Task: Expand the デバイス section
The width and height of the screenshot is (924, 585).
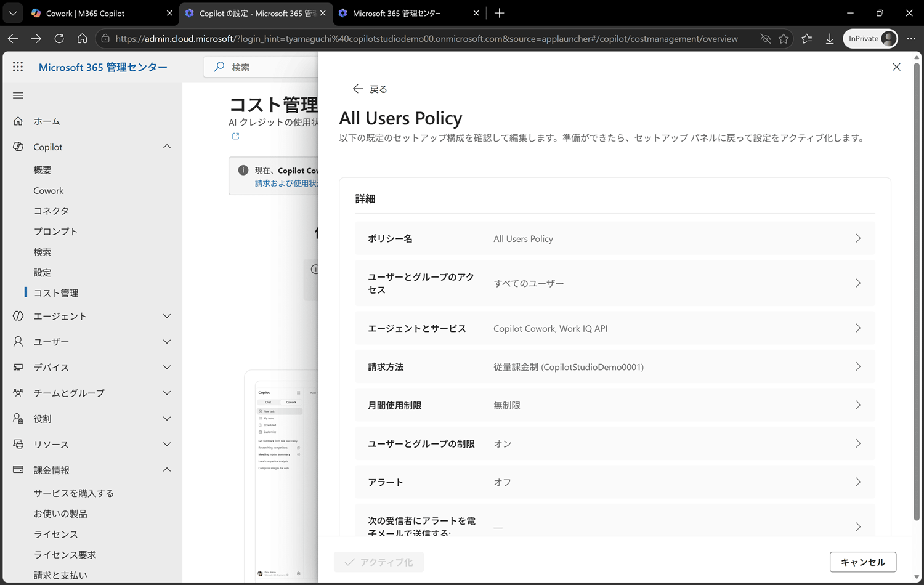Action: tap(167, 367)
